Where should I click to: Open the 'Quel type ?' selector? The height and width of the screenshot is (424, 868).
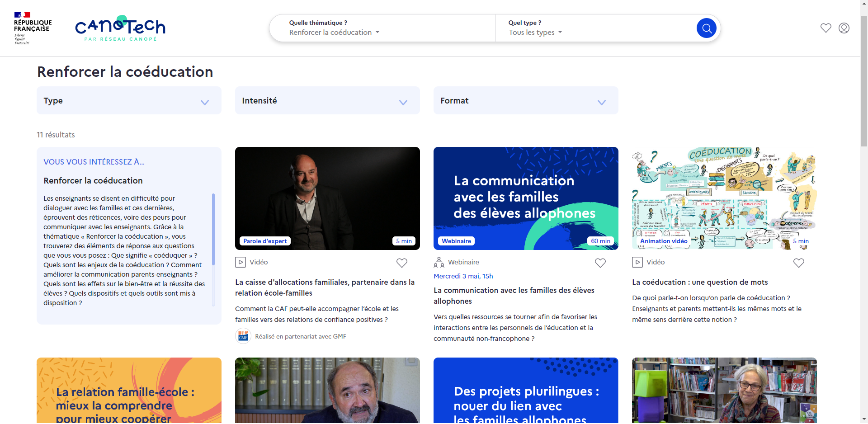click(x=535, y=32)
